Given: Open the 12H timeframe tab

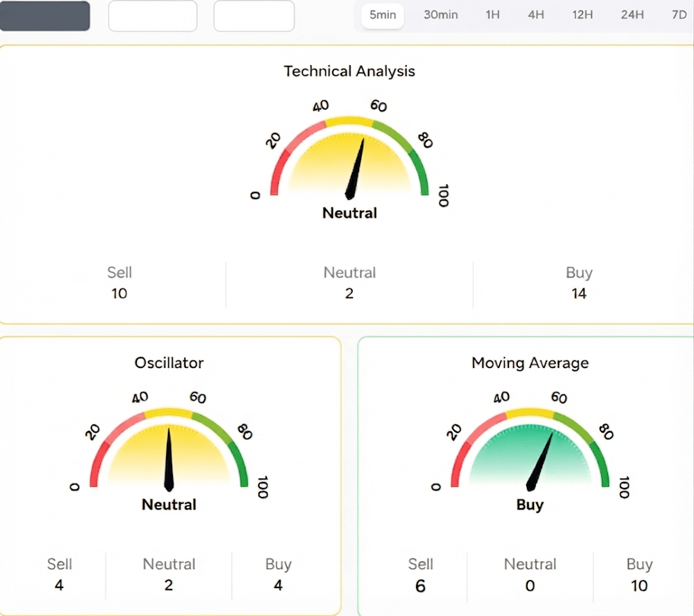Looking at the screenshot, I should pyautogui.click(x=582, y=15).
